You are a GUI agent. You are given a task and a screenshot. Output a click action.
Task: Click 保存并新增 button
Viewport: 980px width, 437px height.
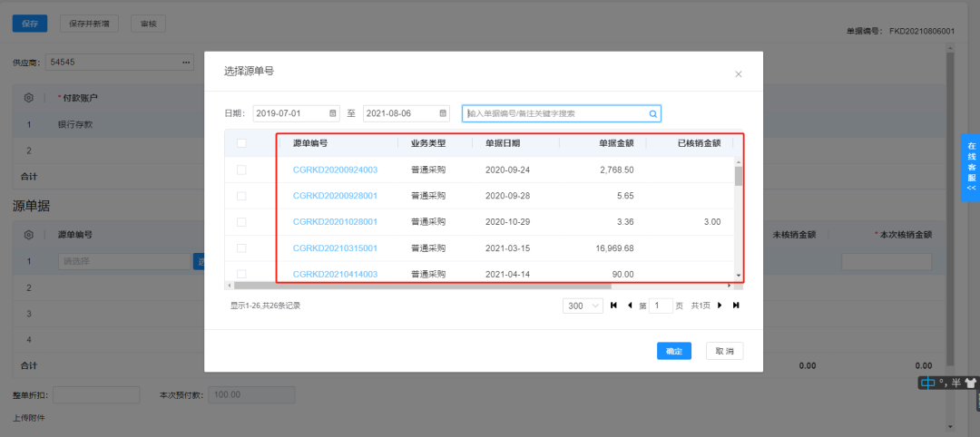(89, 24)
